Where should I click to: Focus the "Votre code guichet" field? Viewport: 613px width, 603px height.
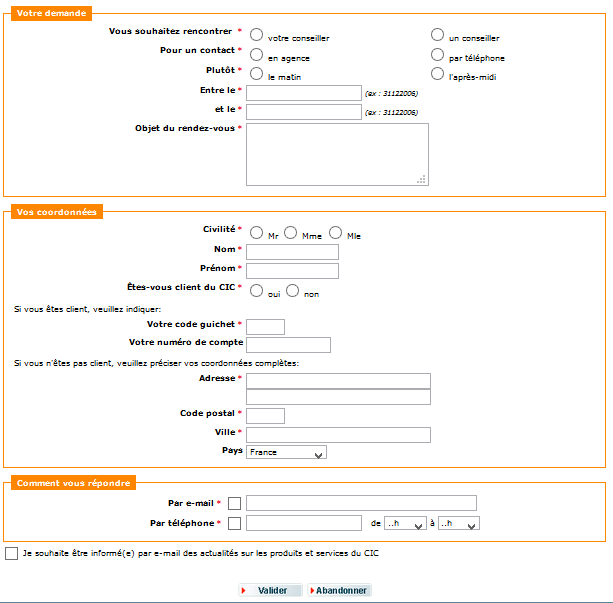pos(265,327)
